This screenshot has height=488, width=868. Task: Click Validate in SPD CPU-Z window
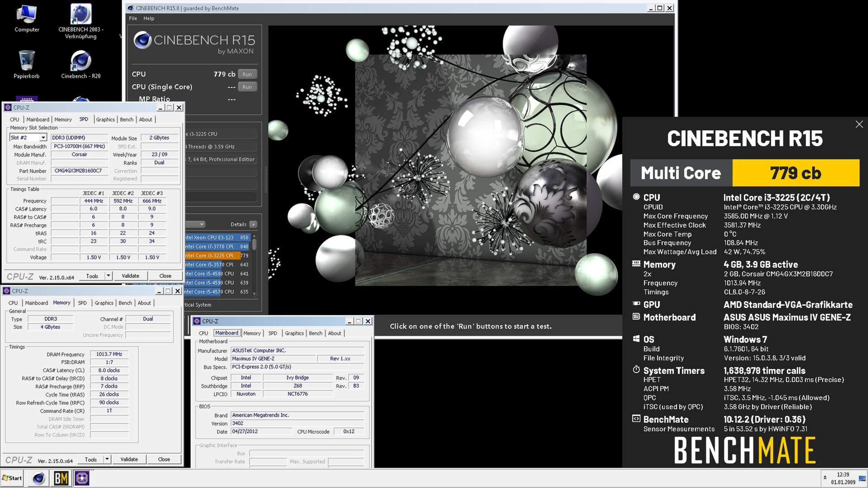pos(130,276)
